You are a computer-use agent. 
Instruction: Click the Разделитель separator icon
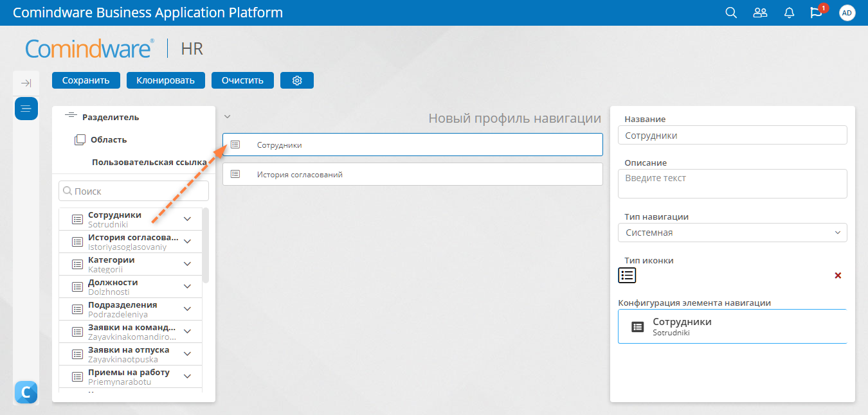click(x=71, y=117)
